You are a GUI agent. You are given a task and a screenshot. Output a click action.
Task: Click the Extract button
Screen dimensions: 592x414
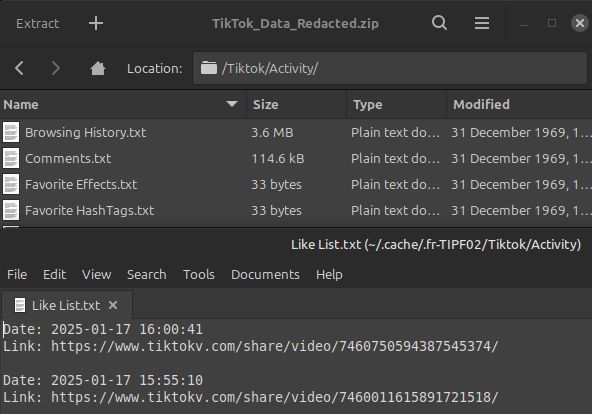pyautogui.click(x=37, y=24)
